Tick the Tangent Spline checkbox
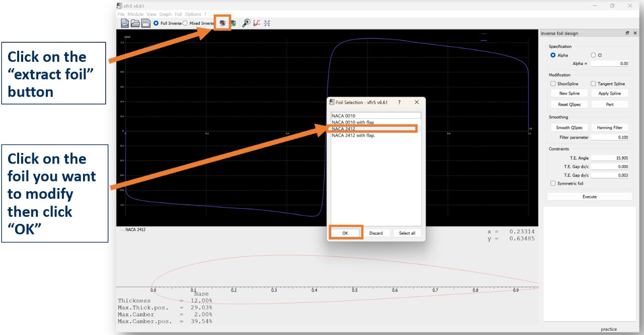This screenshot has width=644, height=335. pos(593,84)
